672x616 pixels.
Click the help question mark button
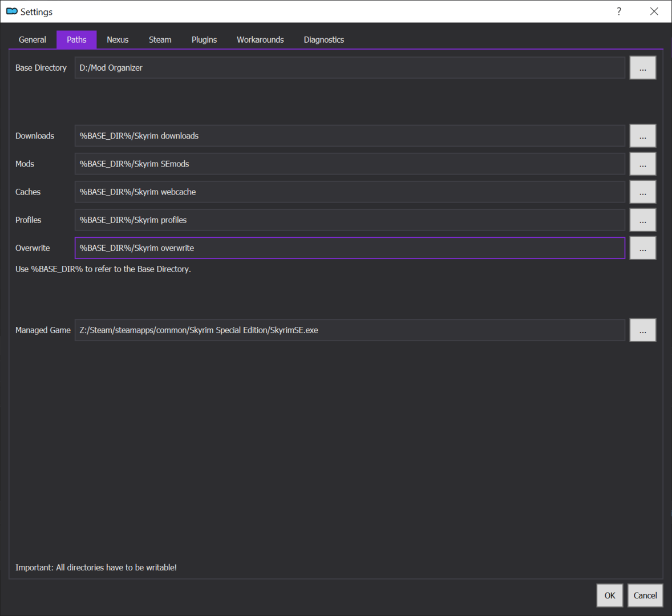point(619,11)
